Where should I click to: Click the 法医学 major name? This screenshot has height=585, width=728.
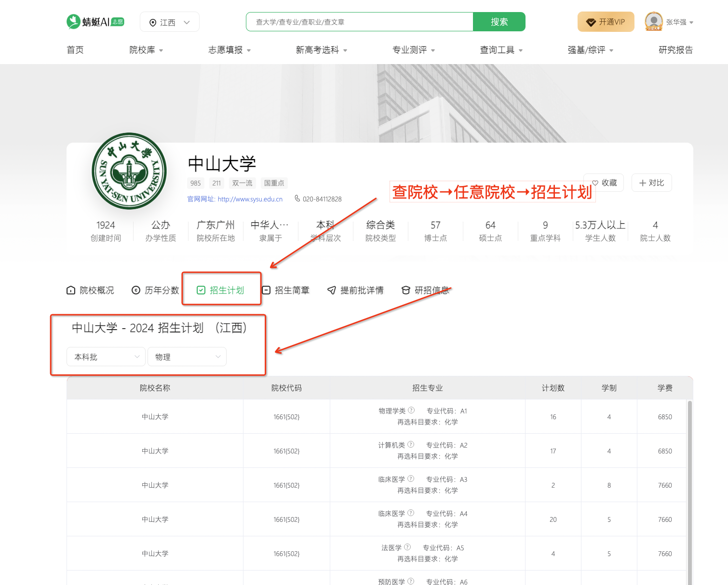point(391,548)
